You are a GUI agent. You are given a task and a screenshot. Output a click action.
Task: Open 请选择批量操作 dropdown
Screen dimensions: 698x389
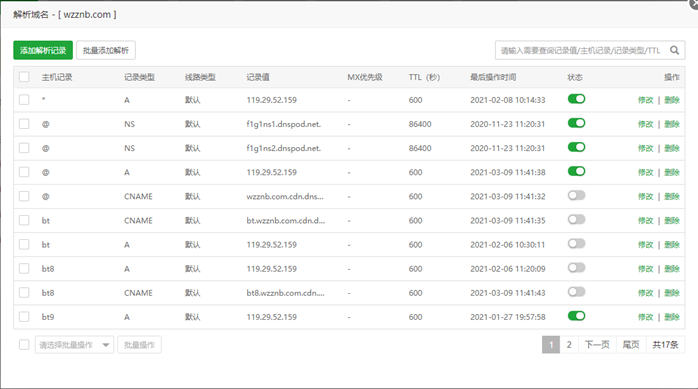pos(74,345)
